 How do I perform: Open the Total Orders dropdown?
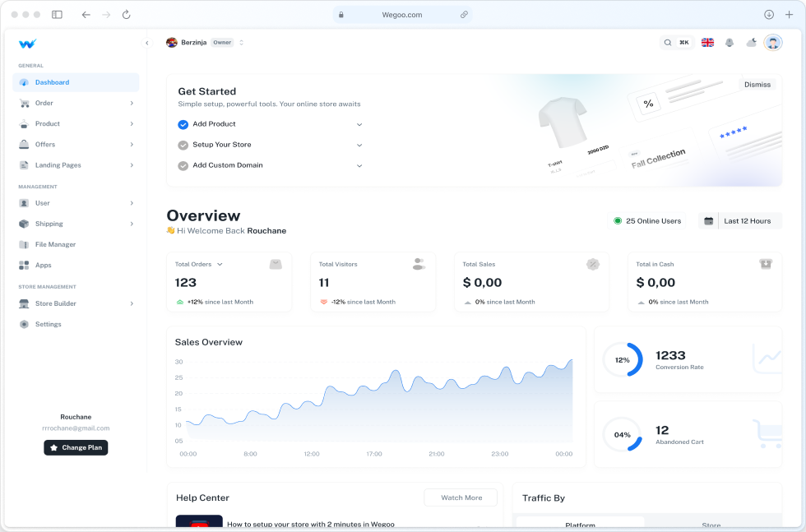220,265
